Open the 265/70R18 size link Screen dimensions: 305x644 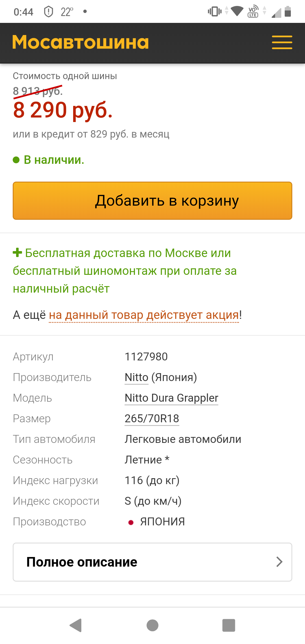(152, 419)
